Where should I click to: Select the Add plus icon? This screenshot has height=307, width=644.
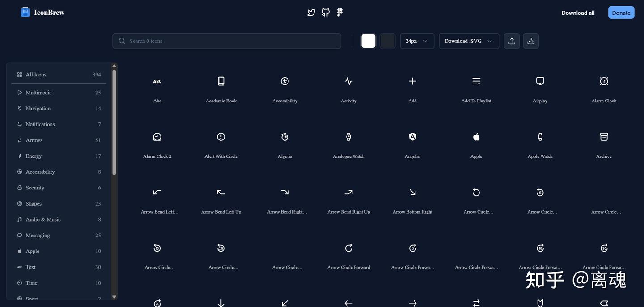click(412, 81)
